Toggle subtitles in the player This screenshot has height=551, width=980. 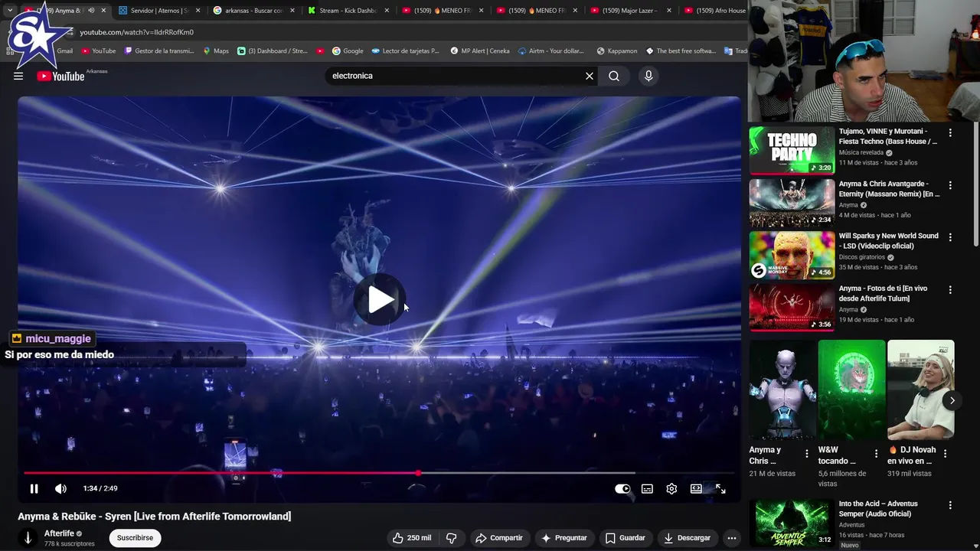[x=647, y=488]
